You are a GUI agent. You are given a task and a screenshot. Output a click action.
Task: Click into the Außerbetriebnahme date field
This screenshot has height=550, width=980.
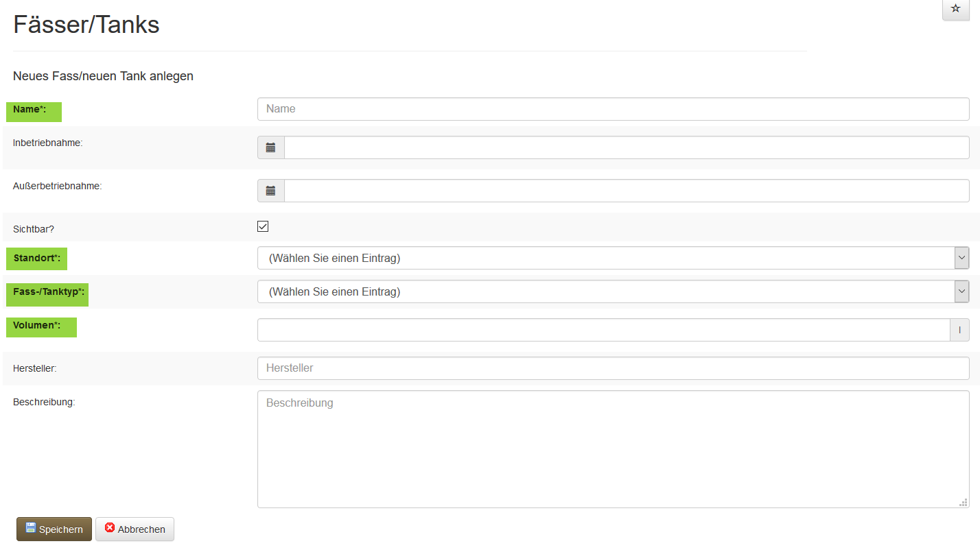[x=626, y=191]
